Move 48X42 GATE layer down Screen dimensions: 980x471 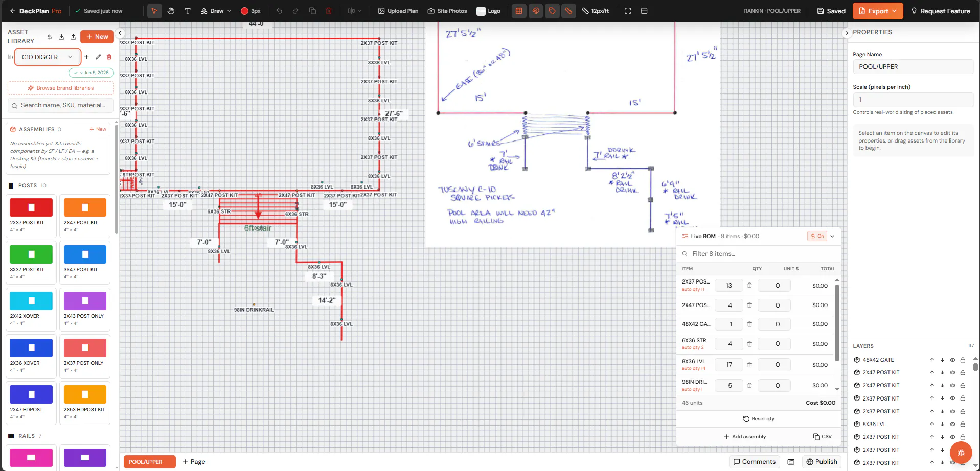942,360
